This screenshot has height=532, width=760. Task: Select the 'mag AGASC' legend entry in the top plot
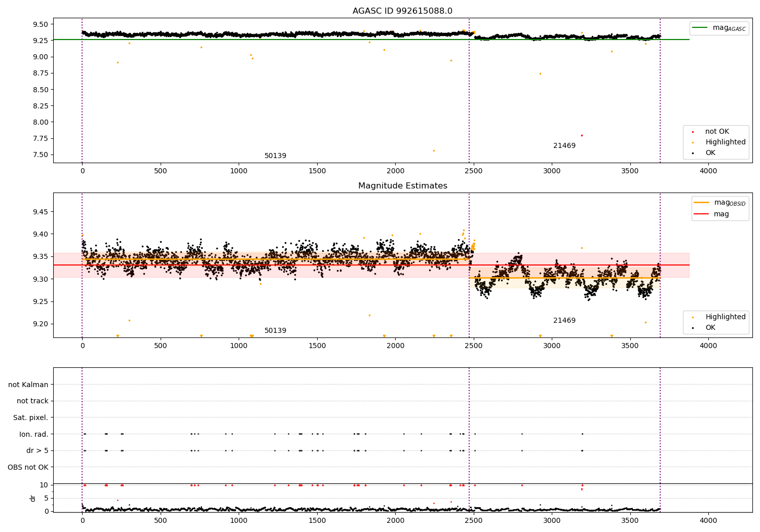tap(729, 28)
